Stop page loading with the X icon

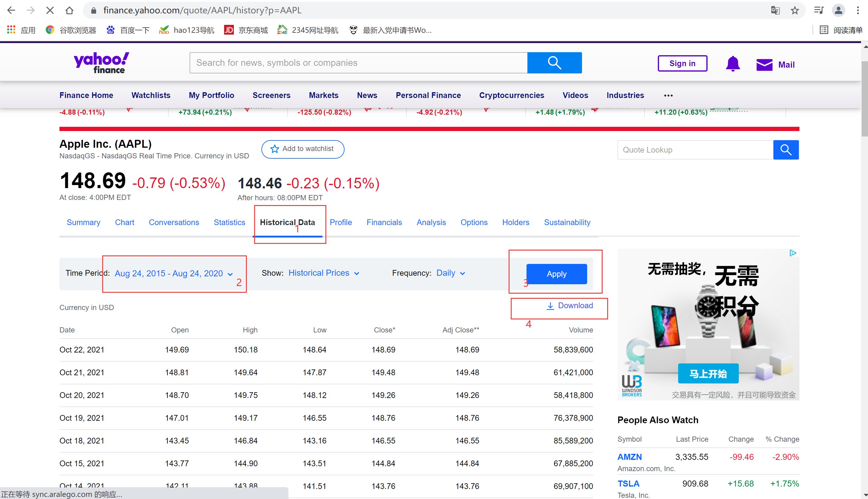coord(50,10)
